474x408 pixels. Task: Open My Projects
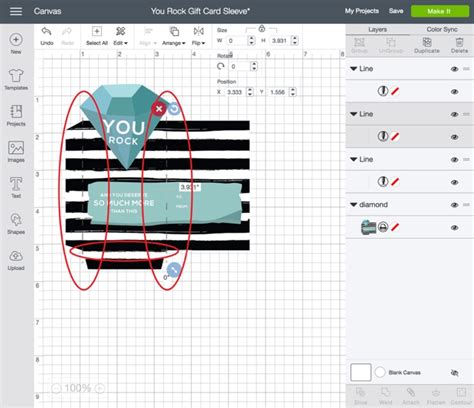(362, 11)
